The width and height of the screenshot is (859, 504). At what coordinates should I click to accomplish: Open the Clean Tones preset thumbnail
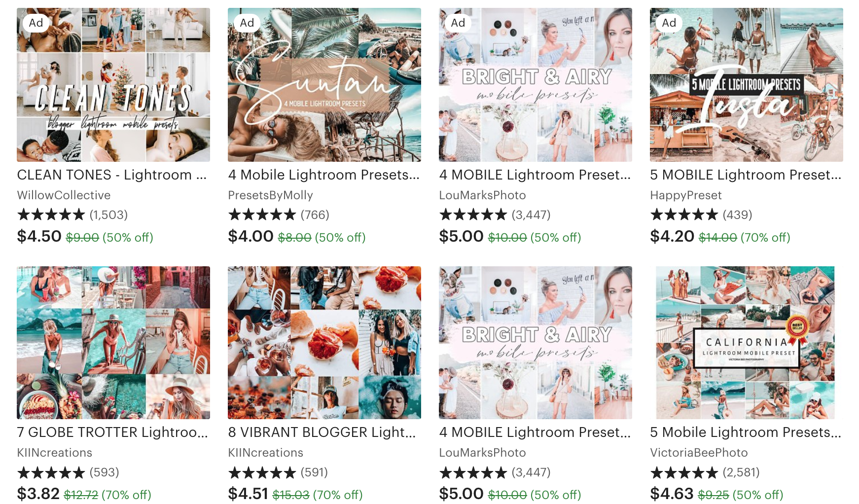[113, 85]
